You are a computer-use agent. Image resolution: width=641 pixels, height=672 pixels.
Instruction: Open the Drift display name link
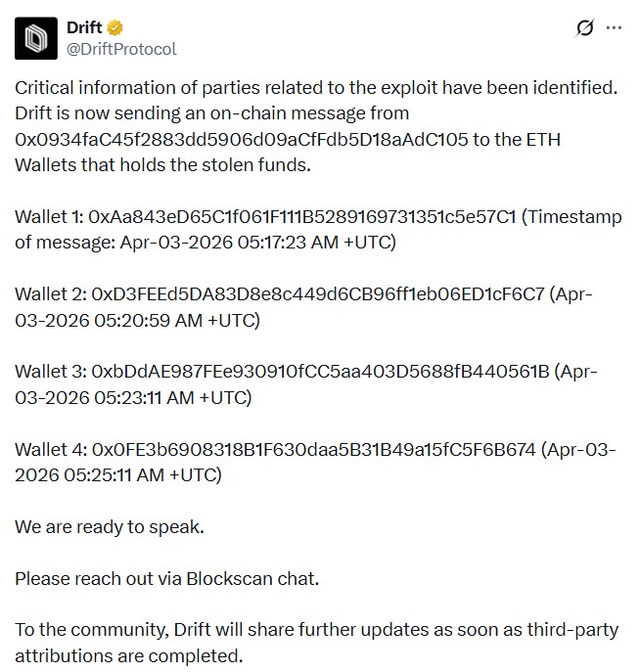click(x=83, y=27)
